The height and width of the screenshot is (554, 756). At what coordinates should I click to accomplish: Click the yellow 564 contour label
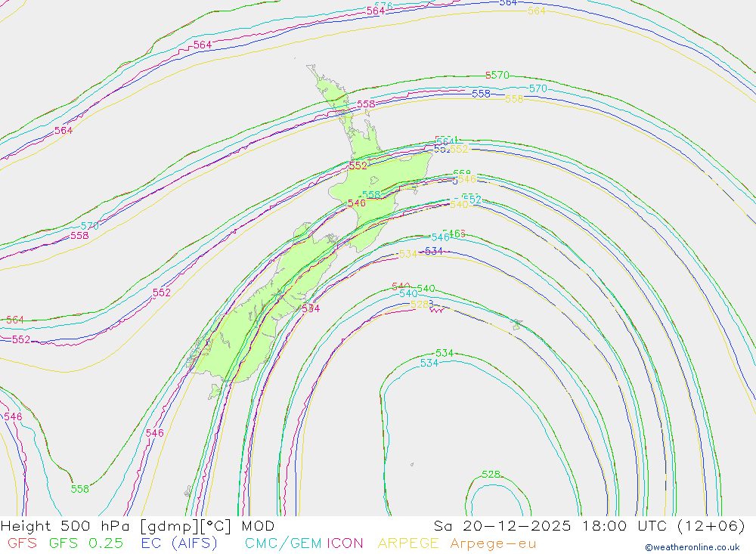coord(536,11)
